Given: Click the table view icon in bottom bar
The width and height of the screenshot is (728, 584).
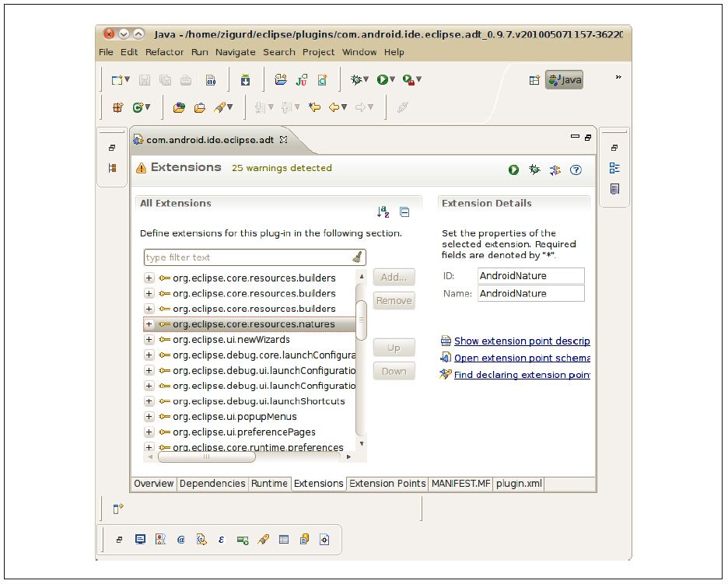Looking at the screenshot, I should (284, 540).
